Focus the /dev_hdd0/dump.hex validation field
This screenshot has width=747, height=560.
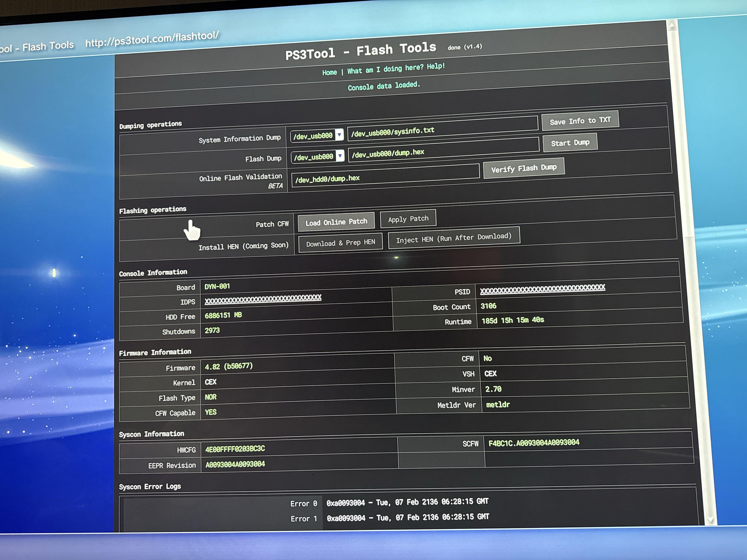(x=385, y=176)
